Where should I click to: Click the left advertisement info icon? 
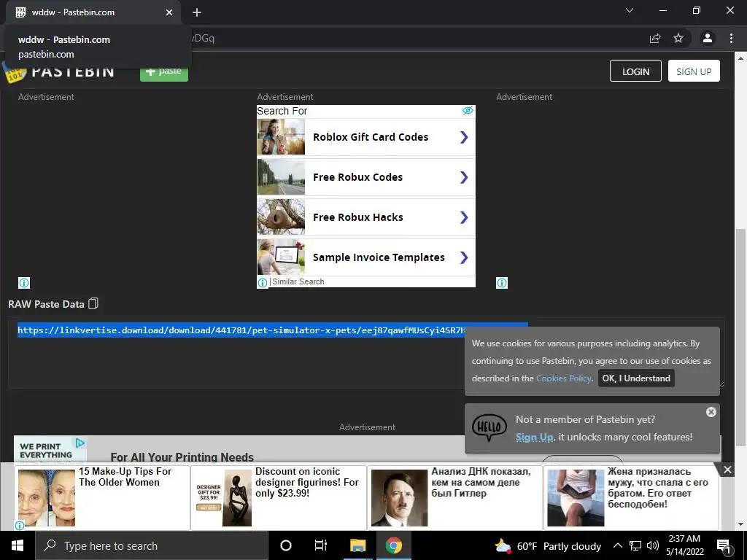(x=24, y=283)
